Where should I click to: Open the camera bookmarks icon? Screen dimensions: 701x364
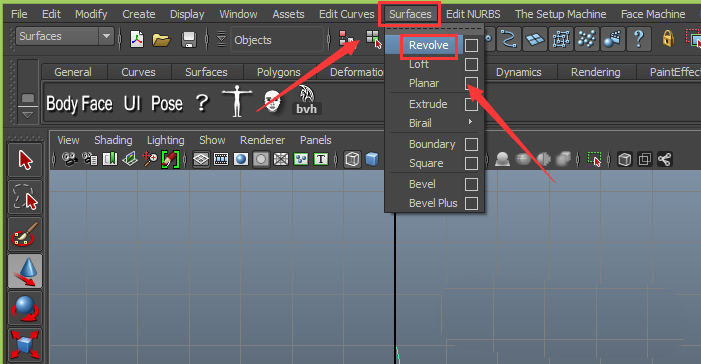[110, 159]
